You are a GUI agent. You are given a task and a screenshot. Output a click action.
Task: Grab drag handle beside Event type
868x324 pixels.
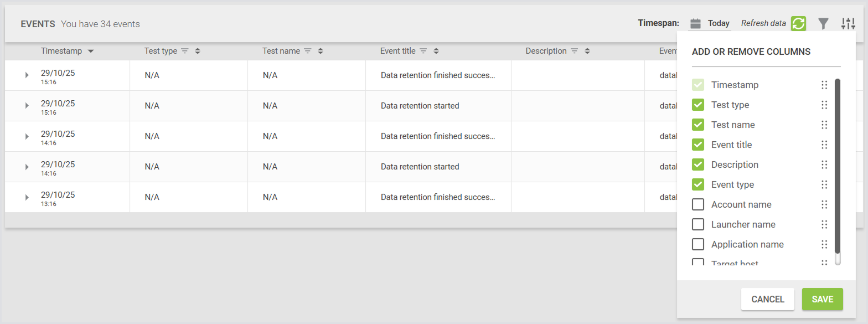coord(824,184)
